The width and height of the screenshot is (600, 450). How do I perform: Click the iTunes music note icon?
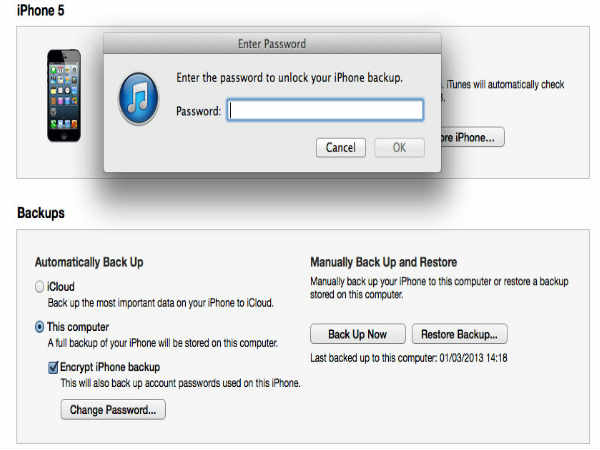click(139, 99)
